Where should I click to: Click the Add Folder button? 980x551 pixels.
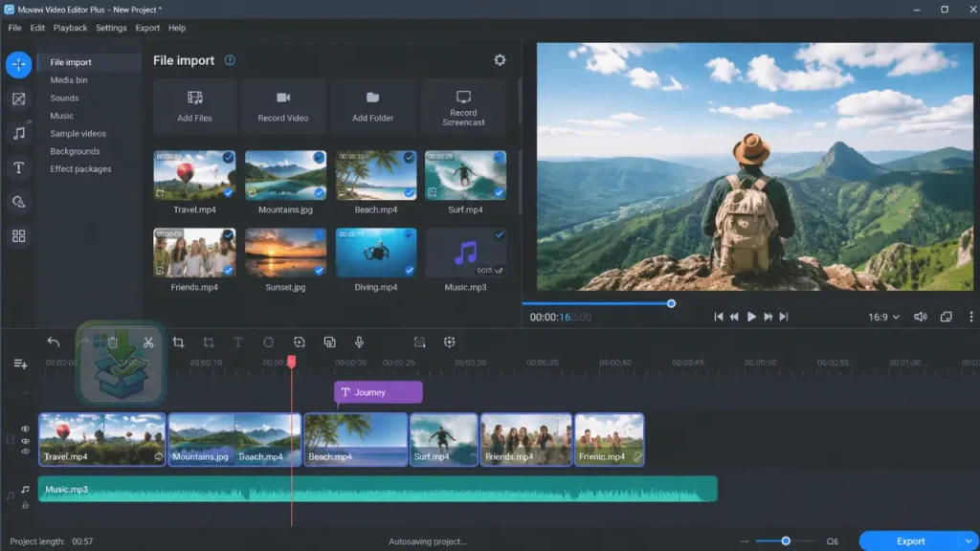(x=372, y=106)
